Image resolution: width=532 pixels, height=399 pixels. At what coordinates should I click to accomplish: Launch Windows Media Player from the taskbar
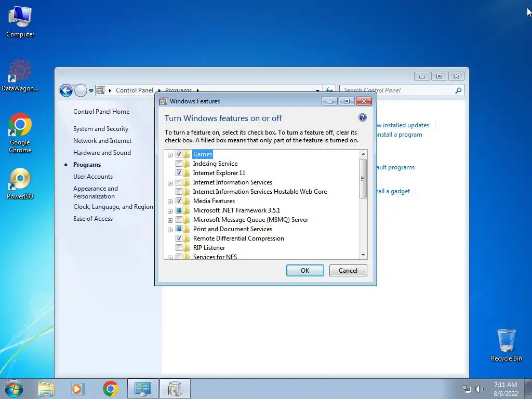[x=78, y=389]
